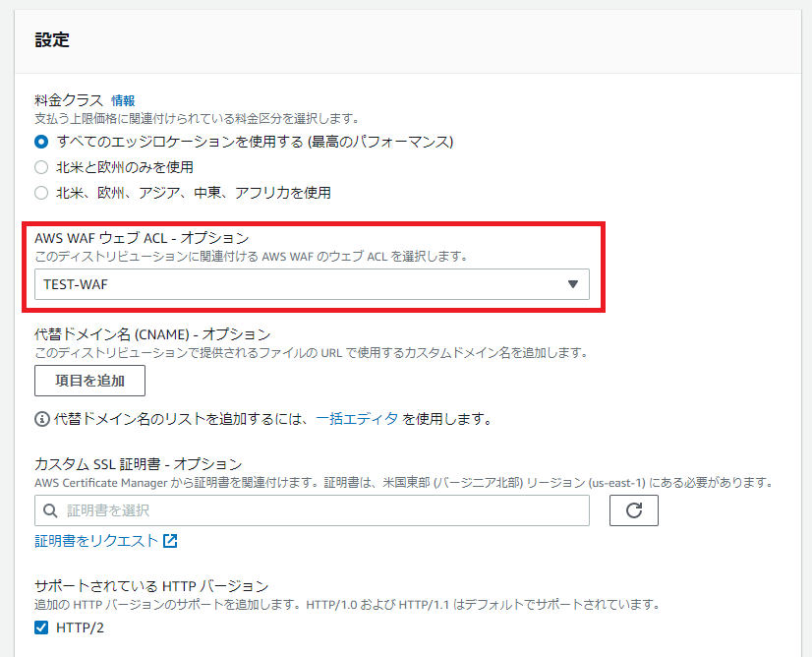Click the 代替ドメイン名 (CNAME) - オプション label
This screenshot has width=812, height=657.
coord(151,334)
